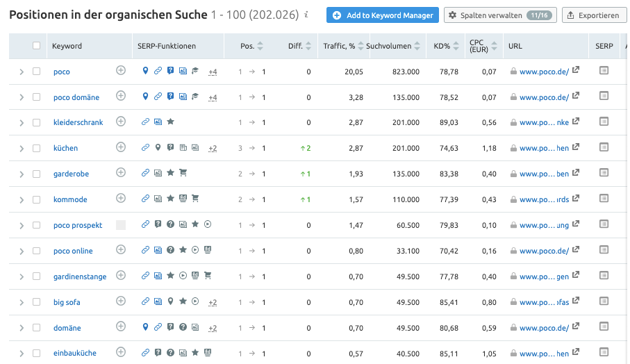The image size is (630, 364).
Task: Select the KD% value '89,03'
Action: click(449, 122)
